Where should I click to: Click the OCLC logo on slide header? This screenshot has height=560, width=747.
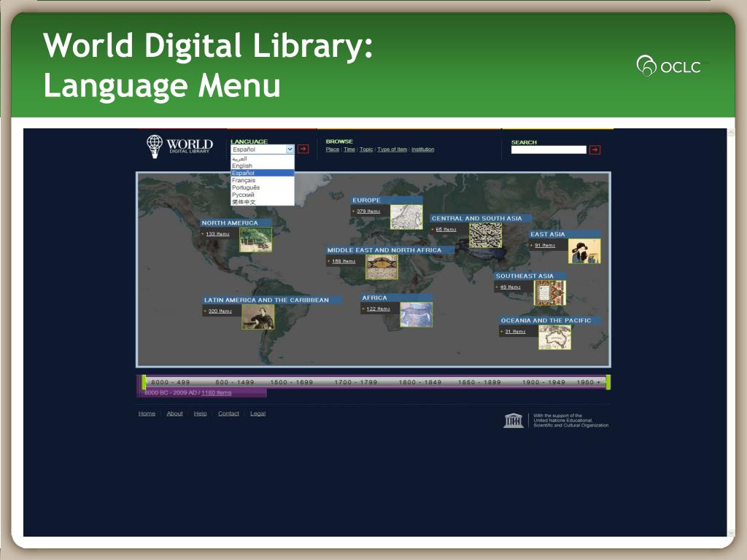(669, 66)
